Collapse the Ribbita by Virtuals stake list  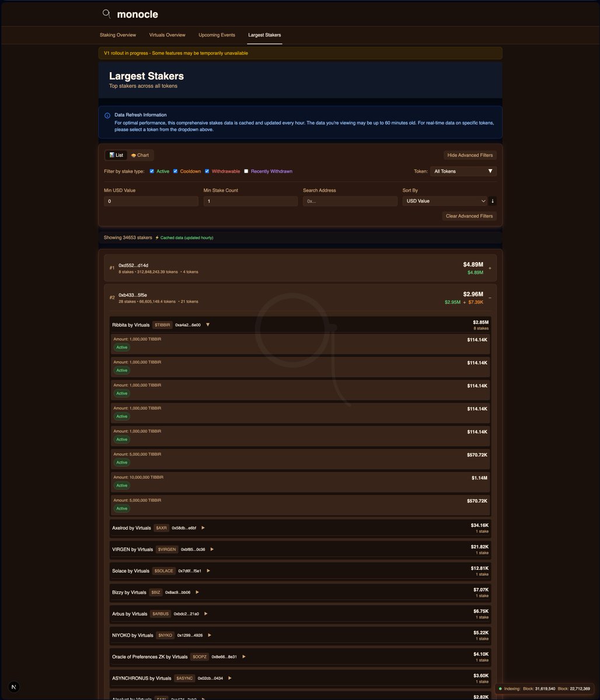point(208,325)
